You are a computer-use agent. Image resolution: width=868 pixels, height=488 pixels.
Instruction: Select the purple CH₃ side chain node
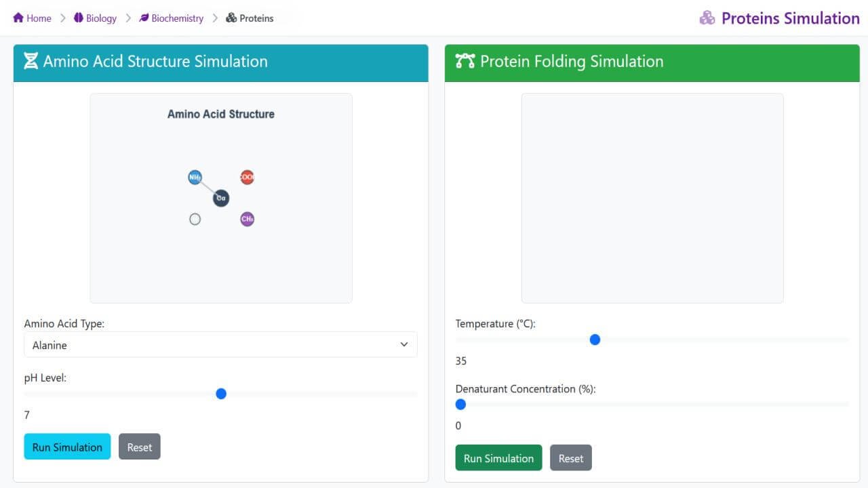pos(248,219)
